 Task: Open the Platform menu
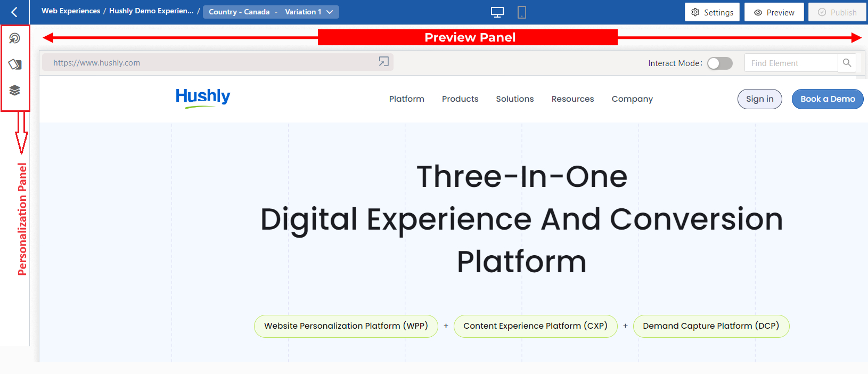pos(407,99)
